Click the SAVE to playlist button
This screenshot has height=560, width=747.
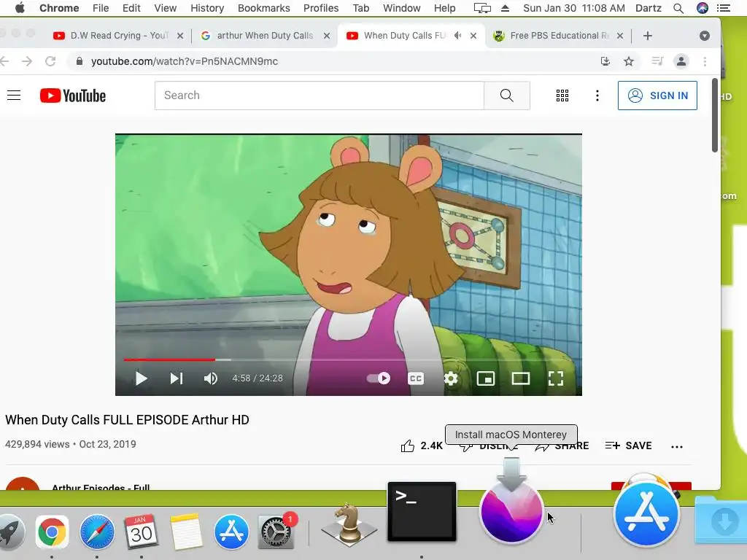(628, 446)
